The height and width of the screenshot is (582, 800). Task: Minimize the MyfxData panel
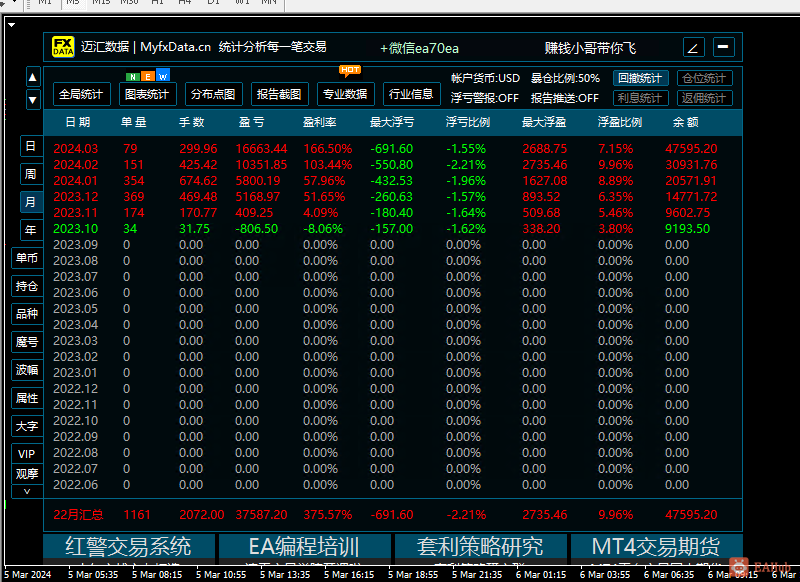pyautogui.click(x=723, y=47)
